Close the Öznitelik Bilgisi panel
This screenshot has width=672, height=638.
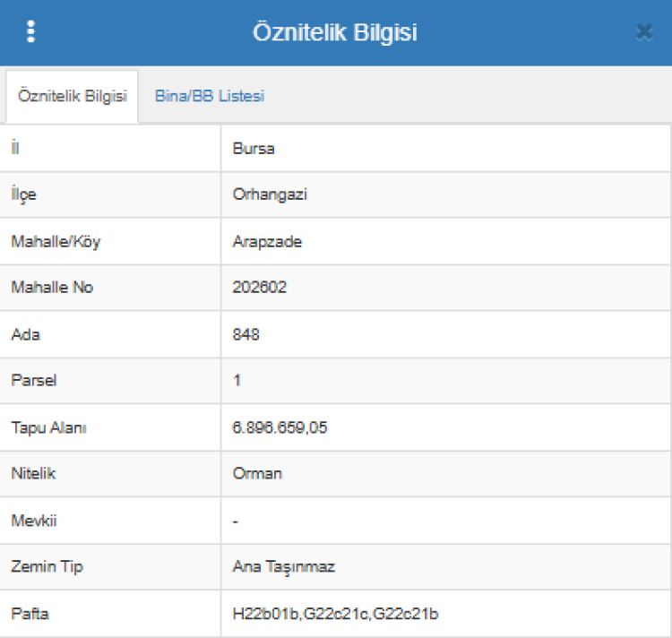643,32
